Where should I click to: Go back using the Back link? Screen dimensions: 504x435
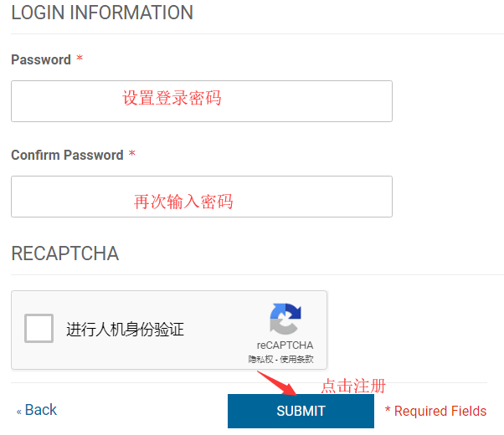click(40, 410)
